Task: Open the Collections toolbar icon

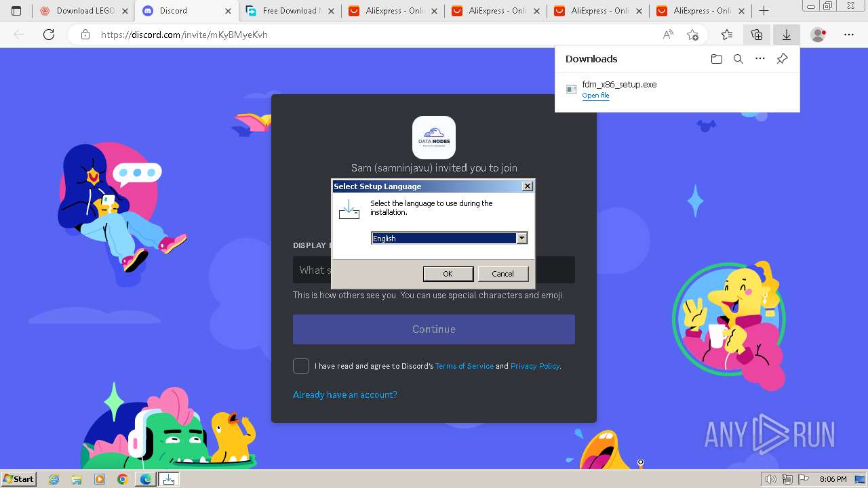Action: [757, 35]
